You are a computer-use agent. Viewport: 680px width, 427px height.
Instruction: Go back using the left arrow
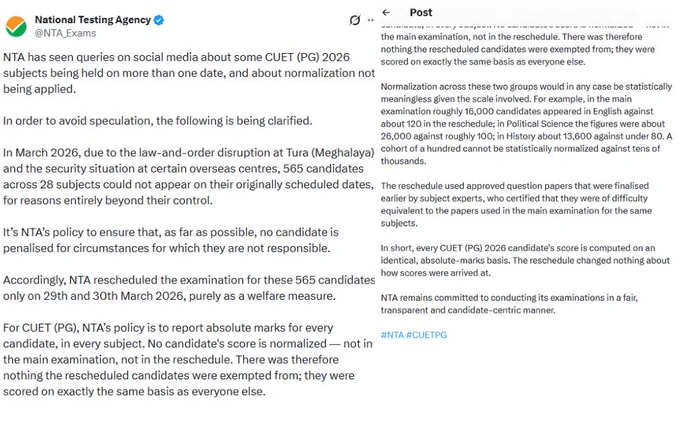[x=386, y=13]
